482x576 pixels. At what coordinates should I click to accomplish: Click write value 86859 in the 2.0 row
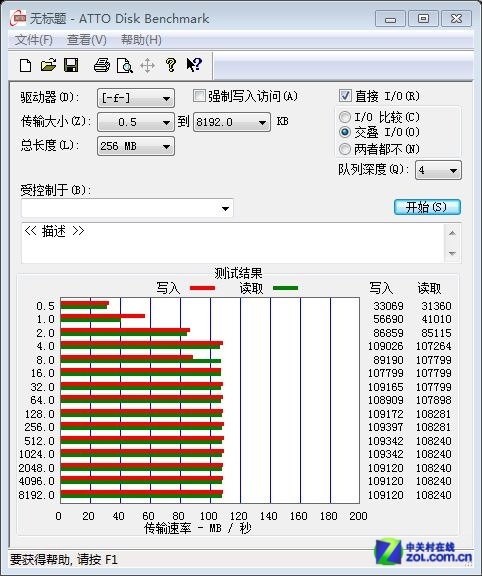[x=388, y=333]
